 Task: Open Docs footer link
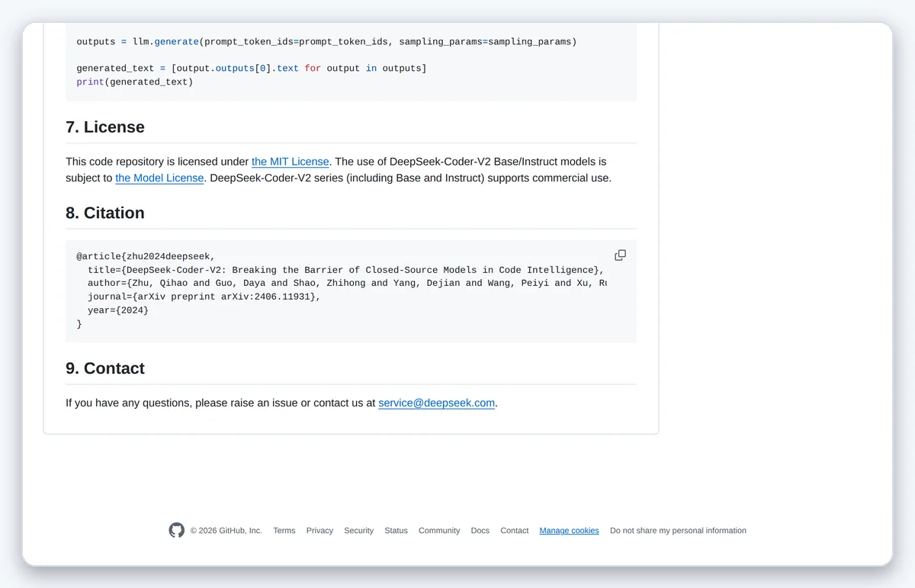480,531
